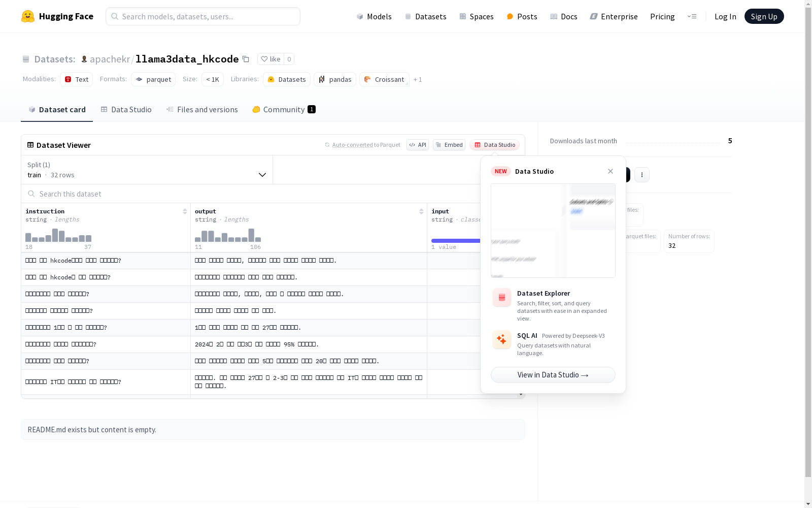Select the parquet format tag
Screen dimensions: 812x508
153,79
